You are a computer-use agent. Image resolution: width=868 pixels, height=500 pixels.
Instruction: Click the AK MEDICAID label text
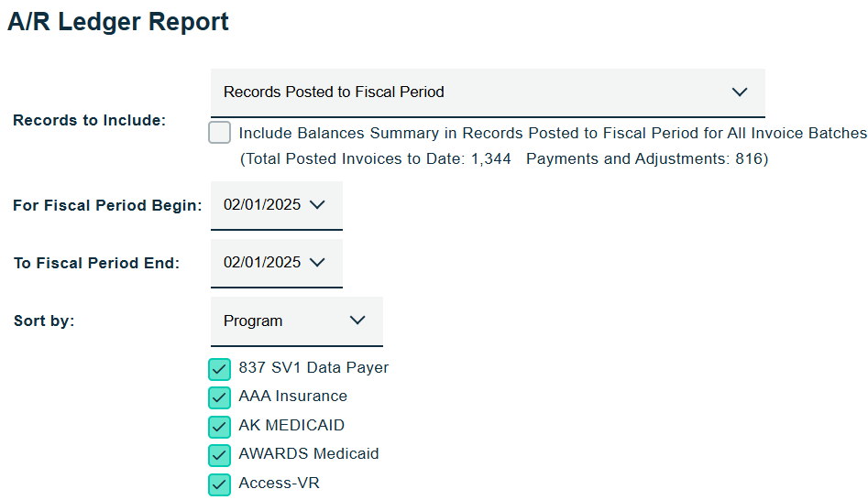pos(291,426)
